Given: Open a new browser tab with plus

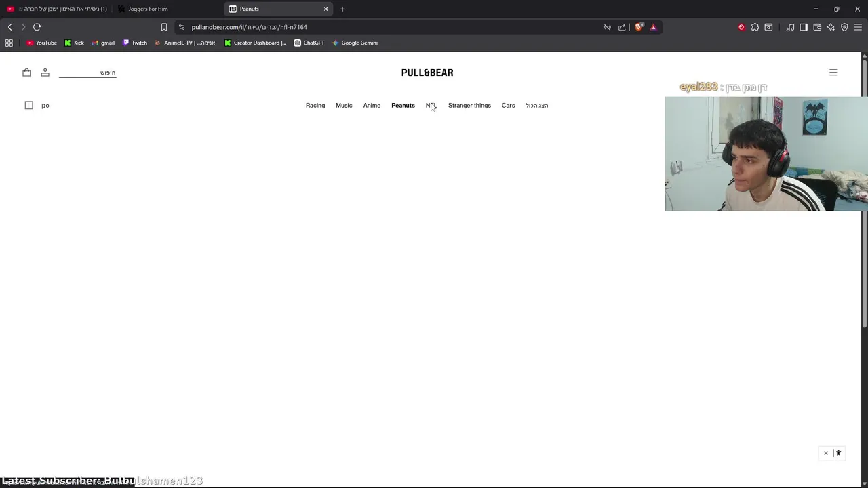Looking at the screenshot, I should [x=342, y=9].
